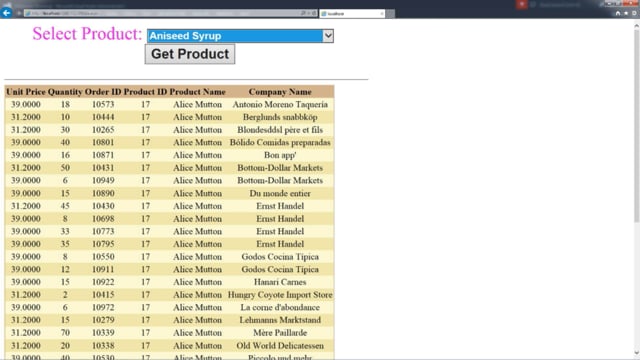This screenshot has width=640, height=360.
Task: Go back with the browser back arrow
Action: pos(6,13)
